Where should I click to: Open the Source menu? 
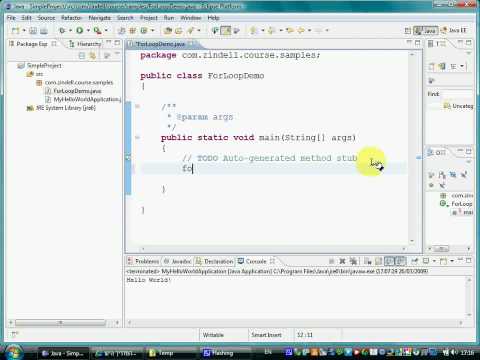[x=46, y=18]
